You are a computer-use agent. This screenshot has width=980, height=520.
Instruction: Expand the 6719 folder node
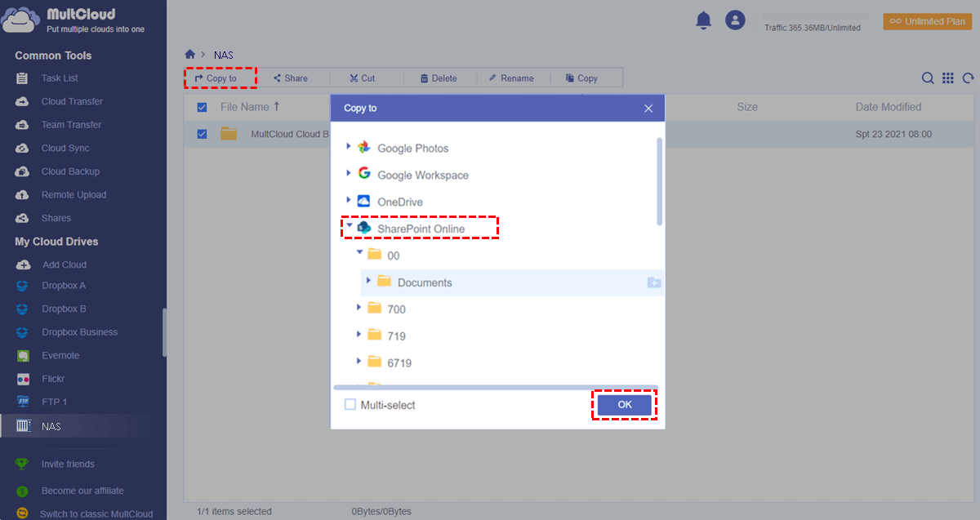tap(359, 361)
